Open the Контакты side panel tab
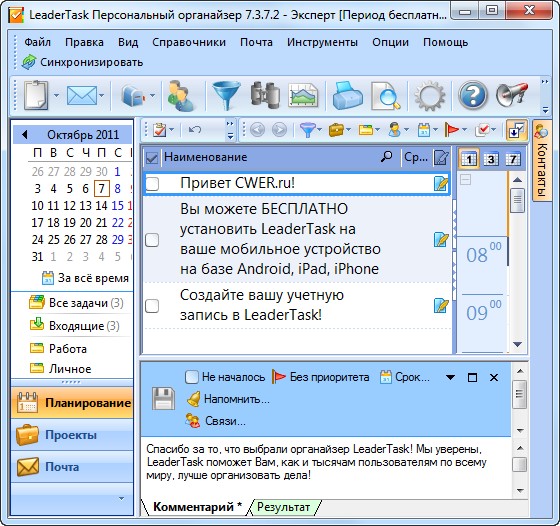Viewport: 560px width, 526px height. 541,161
